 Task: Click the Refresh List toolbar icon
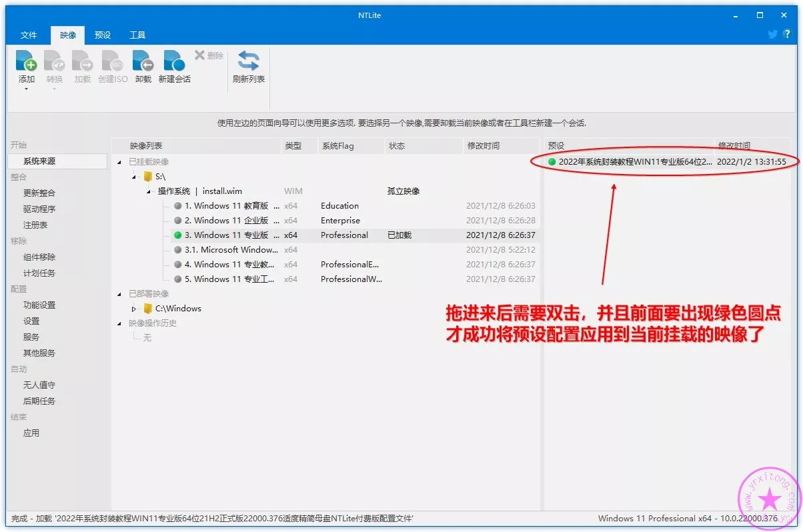point(248,62)
